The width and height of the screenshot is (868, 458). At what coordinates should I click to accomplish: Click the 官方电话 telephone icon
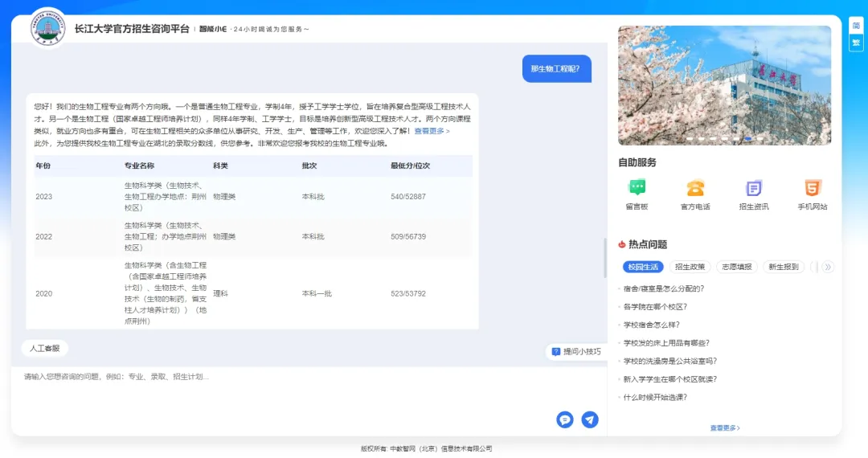(695, 188)
